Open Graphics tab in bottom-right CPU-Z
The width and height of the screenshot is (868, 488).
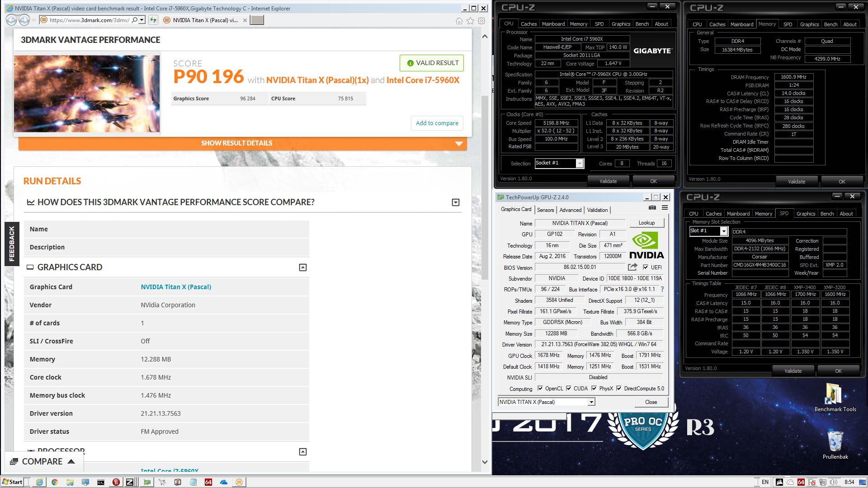[806, 214]
